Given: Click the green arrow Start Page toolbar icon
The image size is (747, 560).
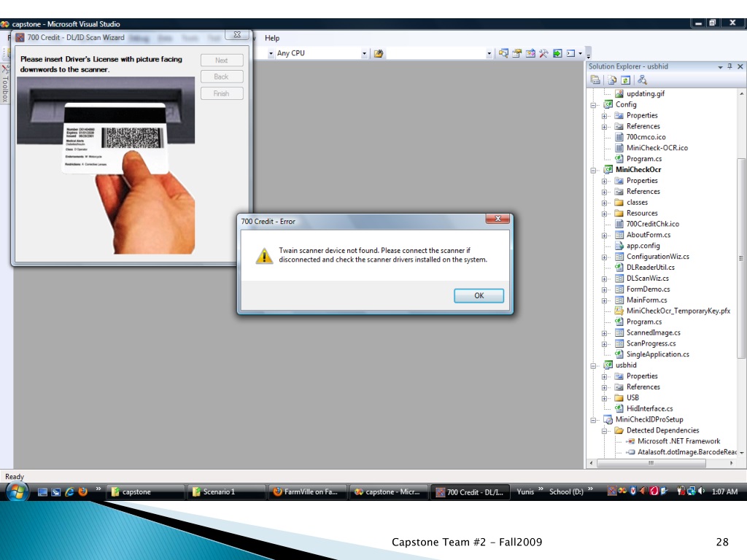Looking at the screenshot, I should [x=557, y=53].
